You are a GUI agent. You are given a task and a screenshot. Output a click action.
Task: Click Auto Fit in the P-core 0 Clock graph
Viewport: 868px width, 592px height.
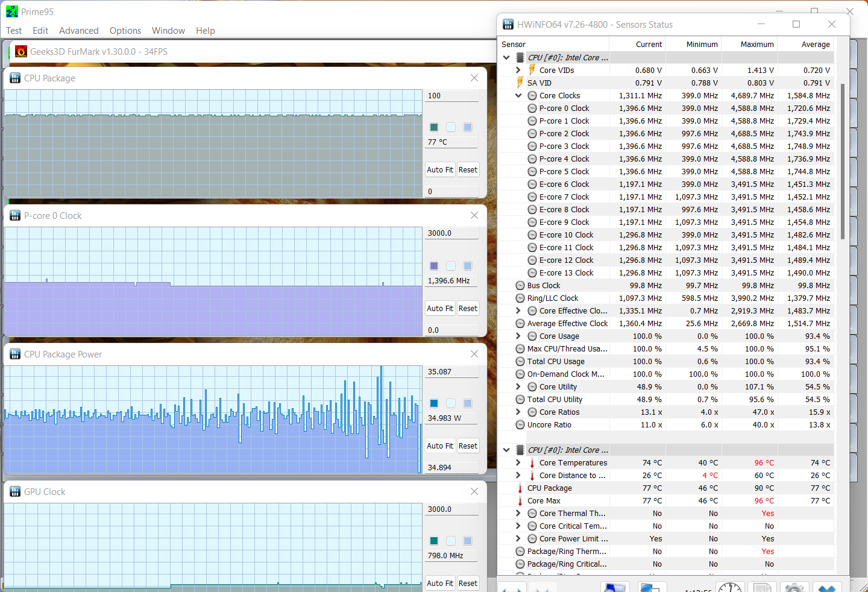coord(440,309)
